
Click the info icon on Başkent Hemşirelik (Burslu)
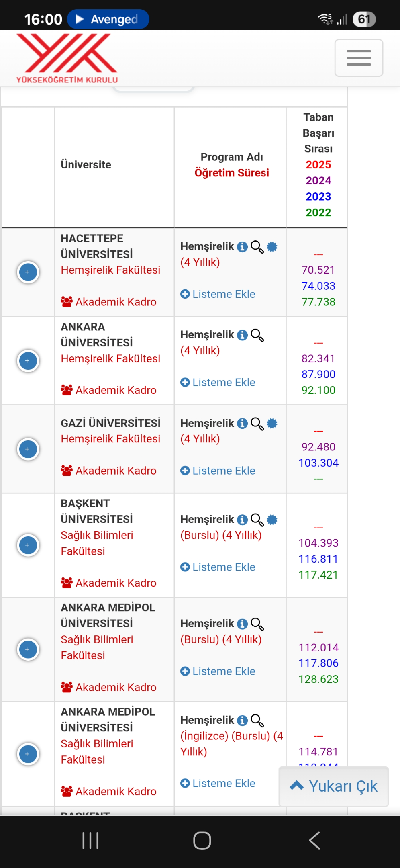pos(242,520)
